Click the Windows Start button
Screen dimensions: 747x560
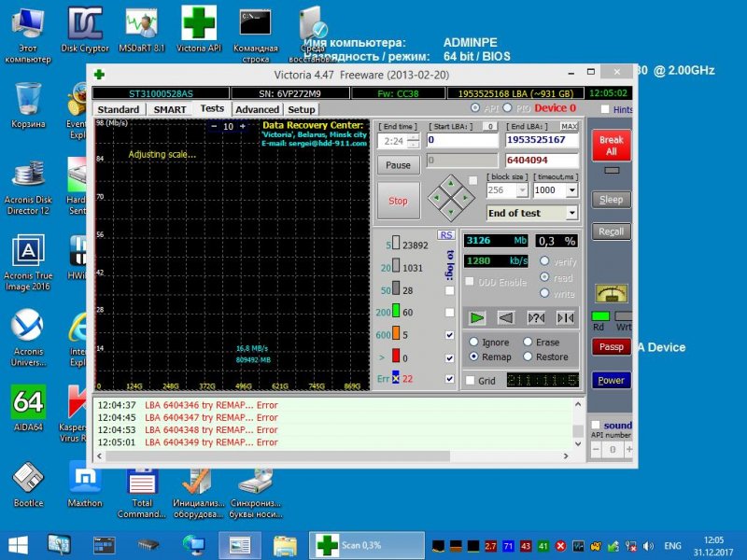18,544
